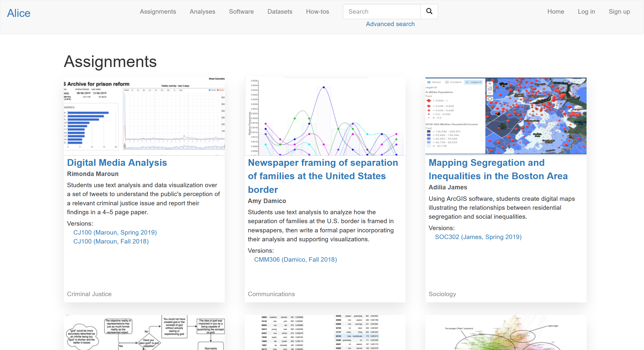
Task: Open the Alice home logo link
Action: coord(19,13)
